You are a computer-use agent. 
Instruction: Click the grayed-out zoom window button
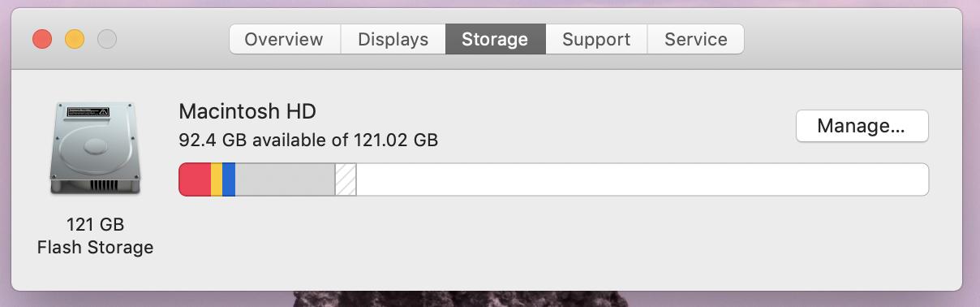(107, 39)
